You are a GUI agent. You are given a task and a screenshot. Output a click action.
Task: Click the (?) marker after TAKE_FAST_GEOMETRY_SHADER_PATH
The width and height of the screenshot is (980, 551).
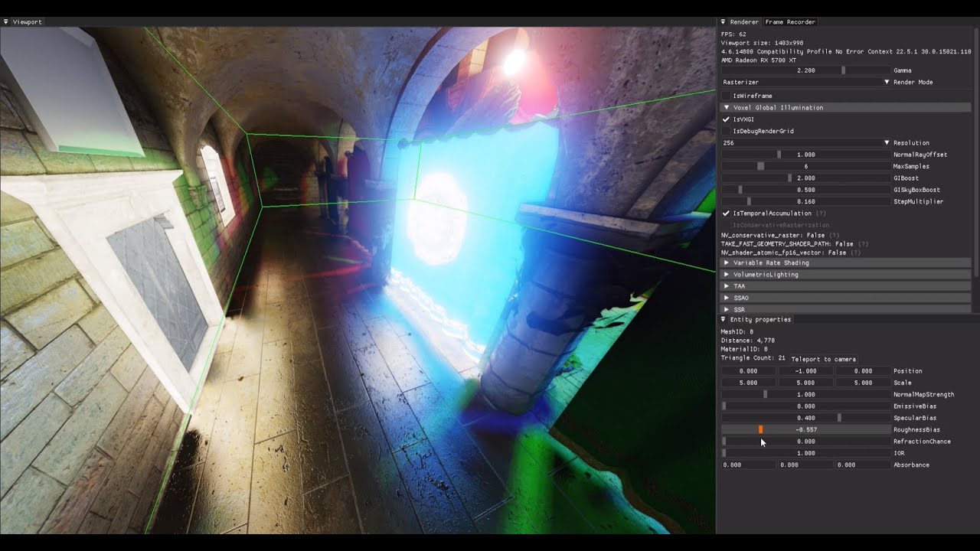[x=863, y=243]
